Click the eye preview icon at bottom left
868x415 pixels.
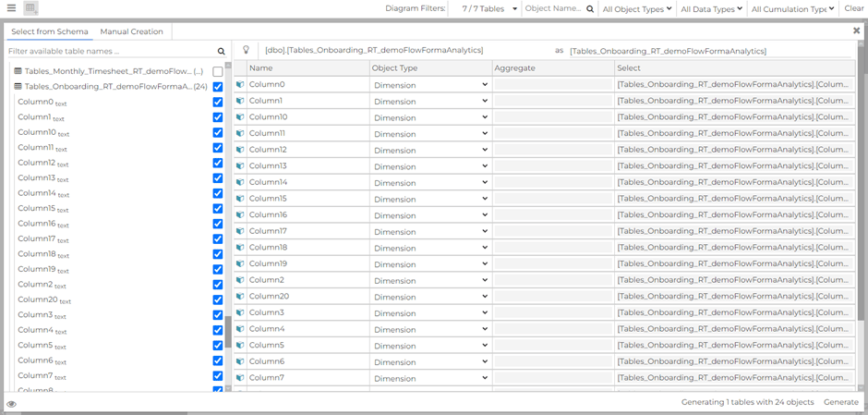(x=12, y=403)
